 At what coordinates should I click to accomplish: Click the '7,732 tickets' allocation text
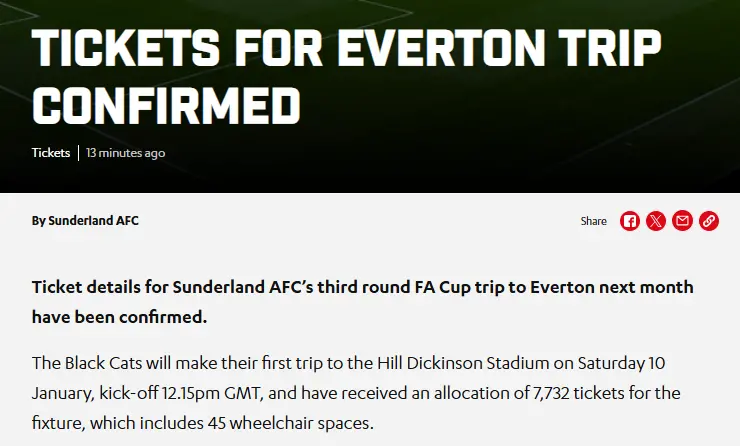[549, 392]
